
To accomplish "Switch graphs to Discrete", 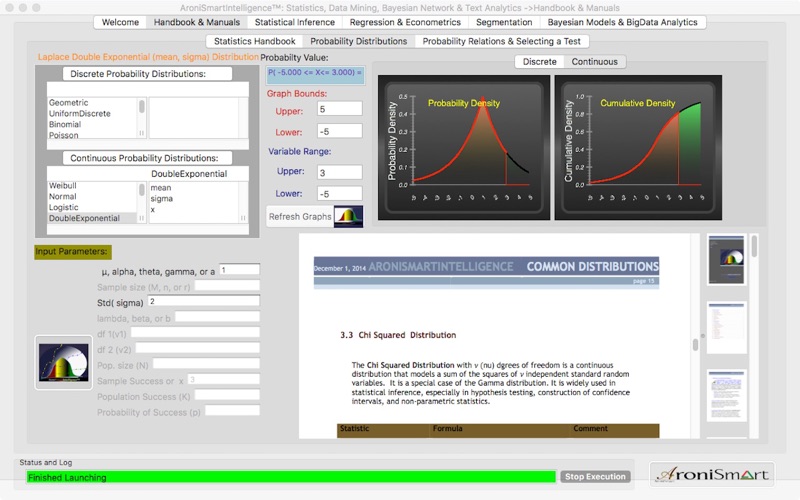I will (x=539, y=62).
